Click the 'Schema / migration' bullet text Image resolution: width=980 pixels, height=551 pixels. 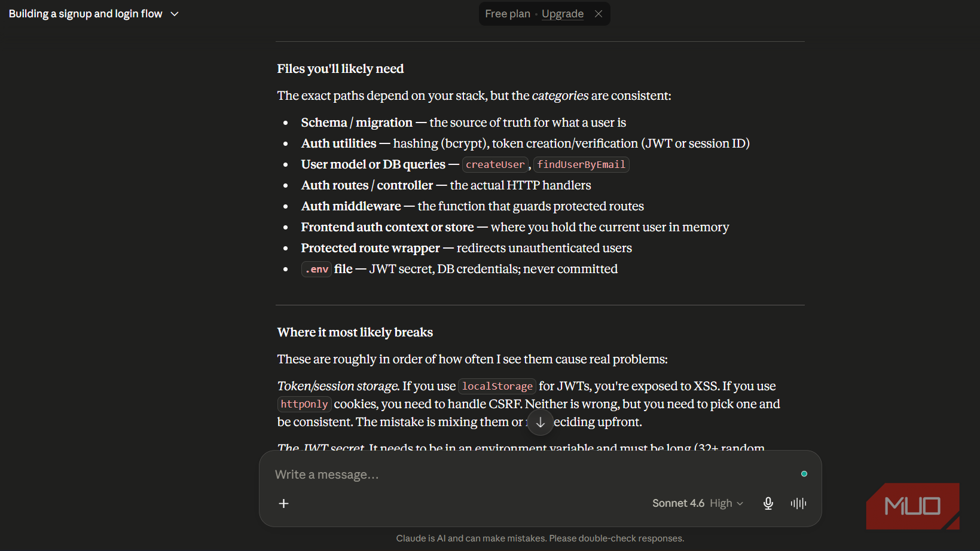coord(357,123)
